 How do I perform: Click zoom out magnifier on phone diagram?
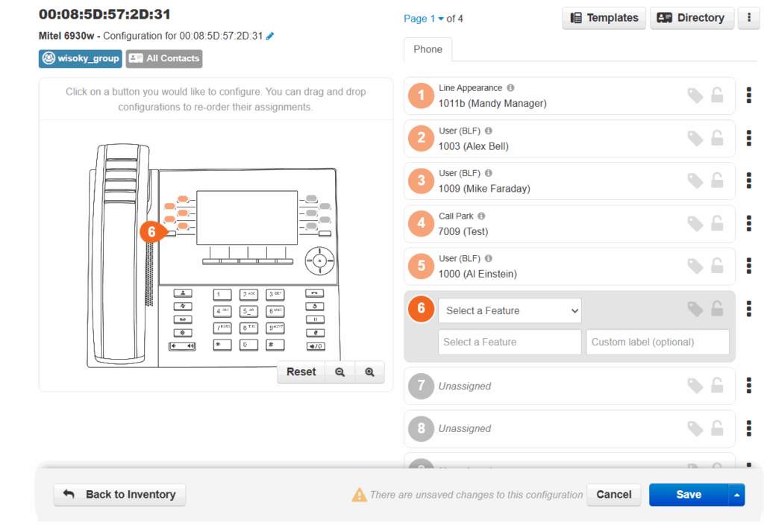[340, 372]
